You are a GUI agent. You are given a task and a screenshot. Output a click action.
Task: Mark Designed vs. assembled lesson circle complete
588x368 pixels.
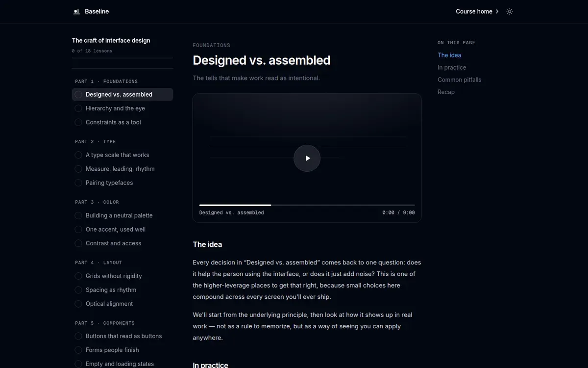point(78,94)
